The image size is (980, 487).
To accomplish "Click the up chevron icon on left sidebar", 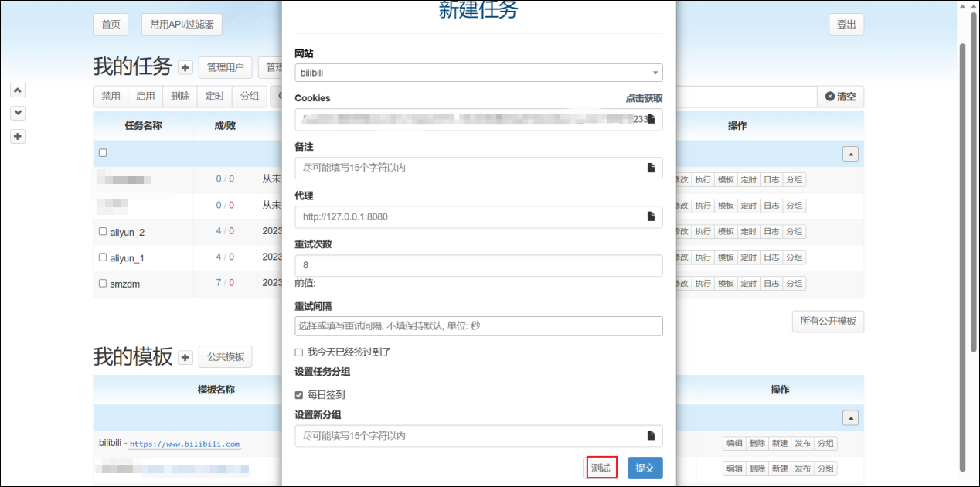I will 19,90.
